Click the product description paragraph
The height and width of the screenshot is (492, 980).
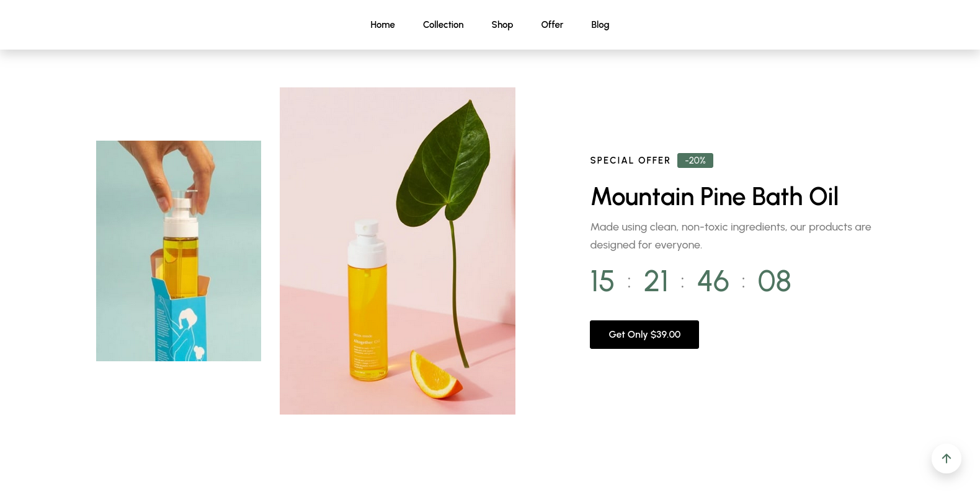pos(731,235)
